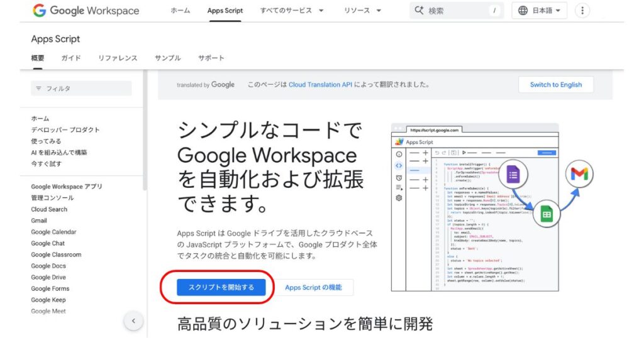Open Cloud Search in the sidebar
The width and height of the screenshot is (644, 338).
(49, 209)
